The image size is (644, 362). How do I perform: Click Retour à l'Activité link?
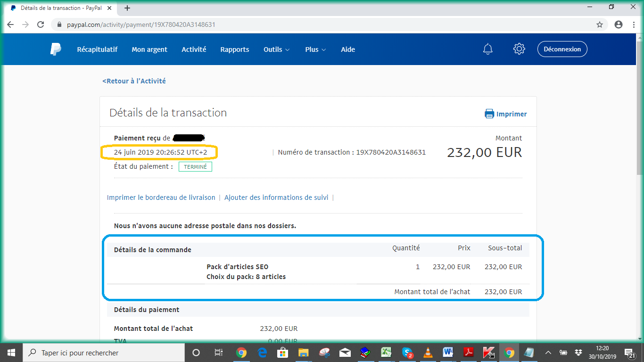pos(134,81)
